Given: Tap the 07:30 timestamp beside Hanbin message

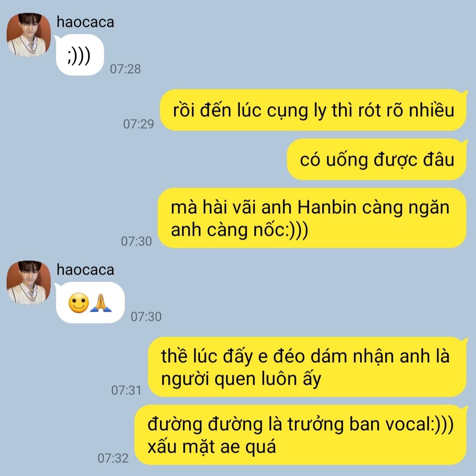Looking at the screenshot, I should 136,242.
